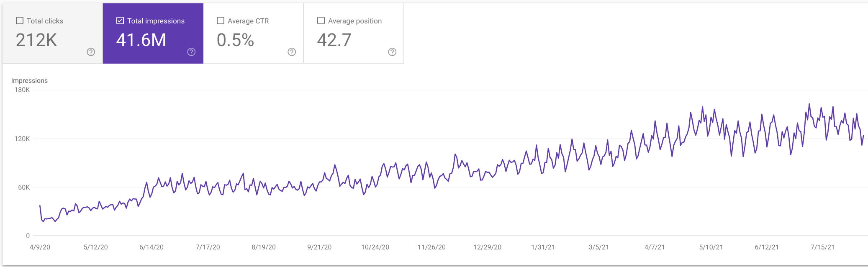The width and height of the screenshot is (868, 267).
Task: Enable the Total clicks checkbox
Action: point(19,20)
